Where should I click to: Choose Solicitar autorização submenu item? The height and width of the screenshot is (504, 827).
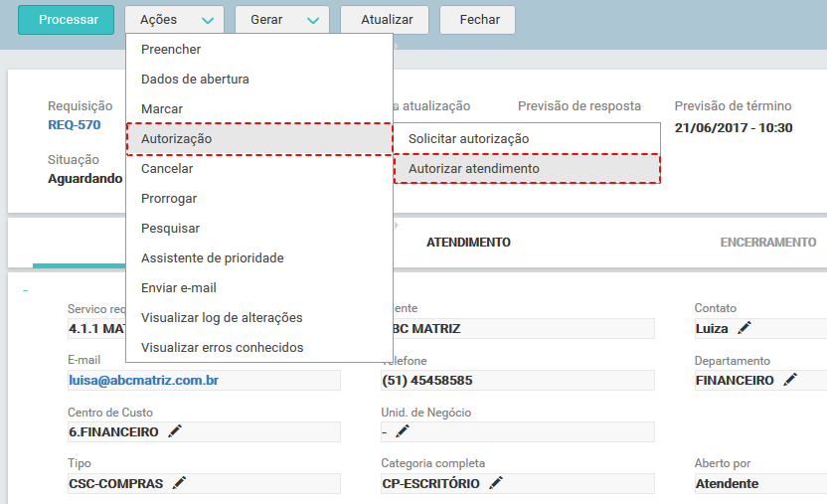click(x=527, y=139)
